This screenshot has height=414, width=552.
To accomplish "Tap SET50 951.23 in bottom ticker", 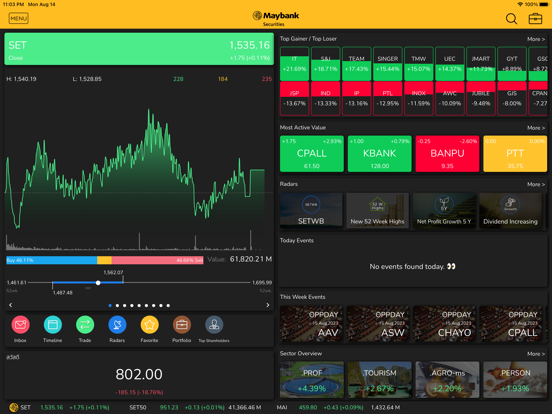I will click(154, 407).
